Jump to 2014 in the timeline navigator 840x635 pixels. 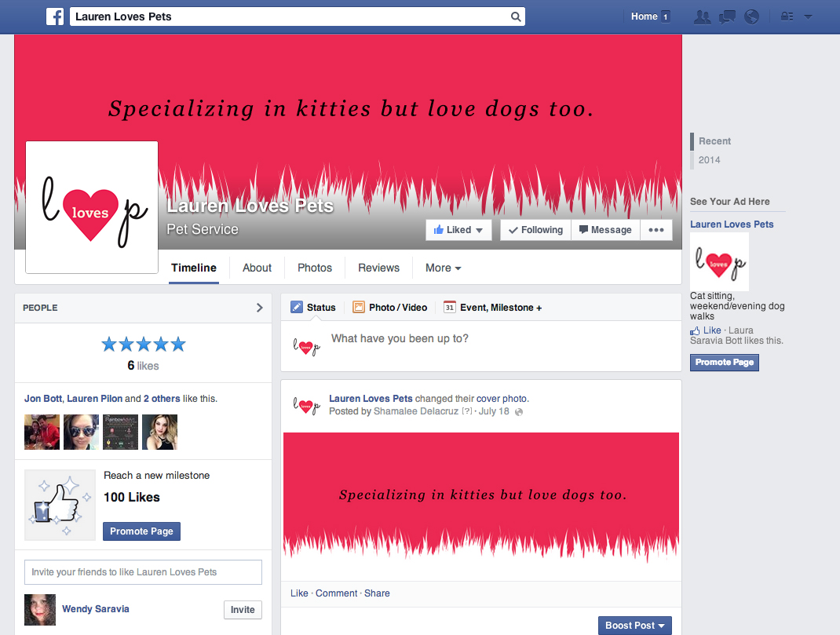(x=709, y=159)
